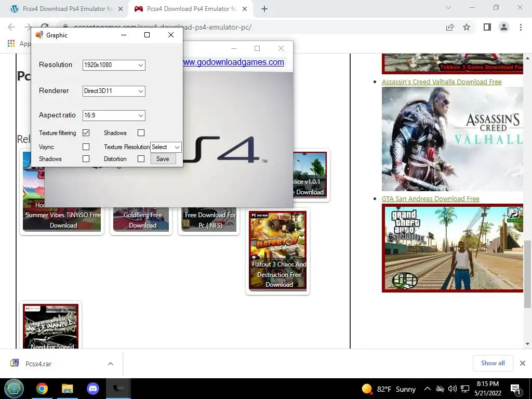The width and height of the screenshot is (532, 399).
Task: Open the Windows Start button
Action: coord(14,389)
